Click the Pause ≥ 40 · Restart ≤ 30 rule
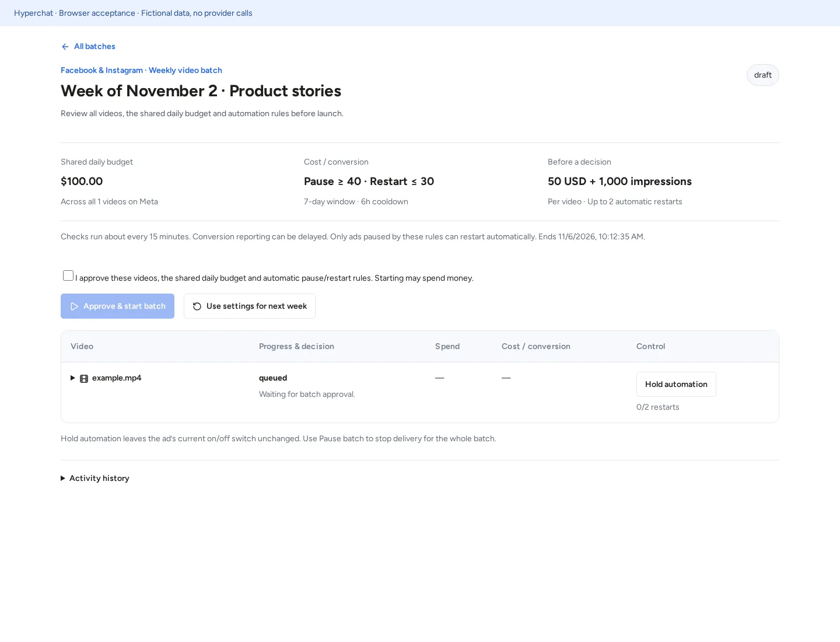Viewport: 840px width, 642px height. point(369,182)
